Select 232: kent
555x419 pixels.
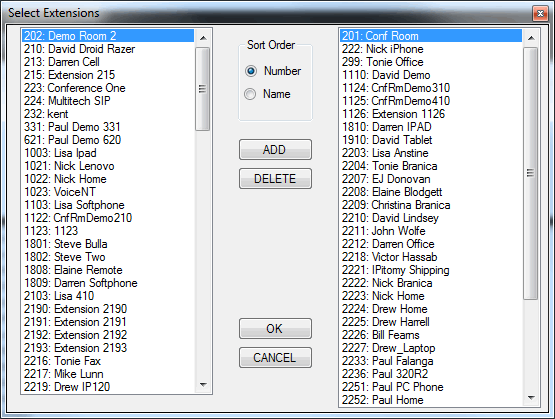(108, 114)
